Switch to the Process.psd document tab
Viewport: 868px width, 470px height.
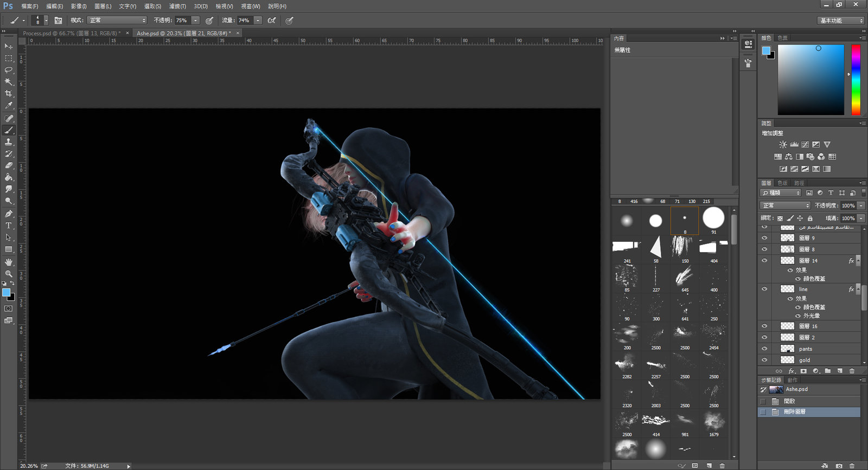(x=72, y=33)
